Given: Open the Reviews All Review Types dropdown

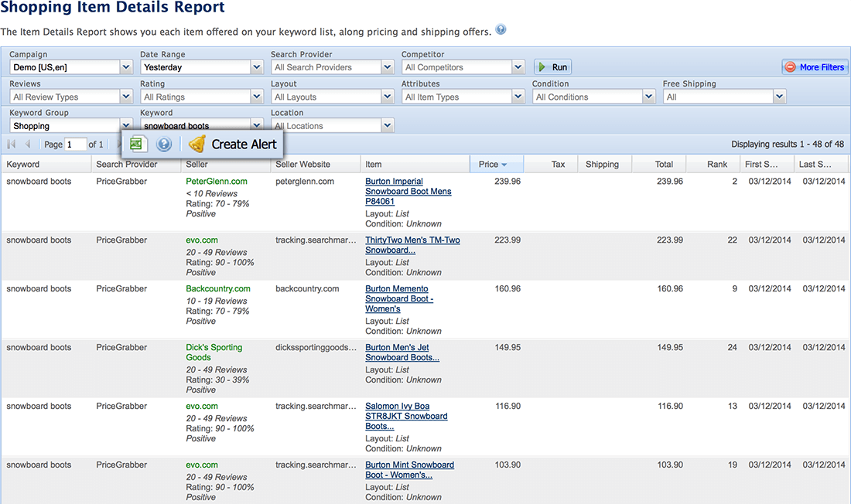Looking at the screenshot, I should tap(71, 97).
